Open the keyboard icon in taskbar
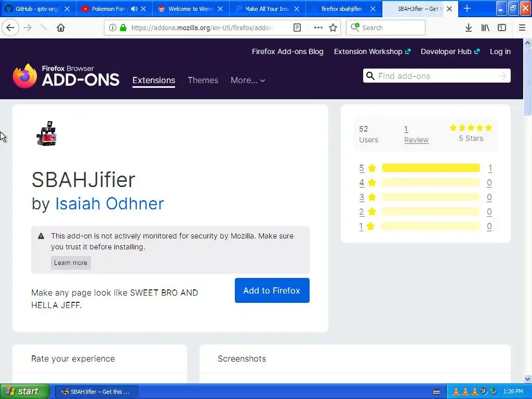The image size is (532, 399). 436,392
